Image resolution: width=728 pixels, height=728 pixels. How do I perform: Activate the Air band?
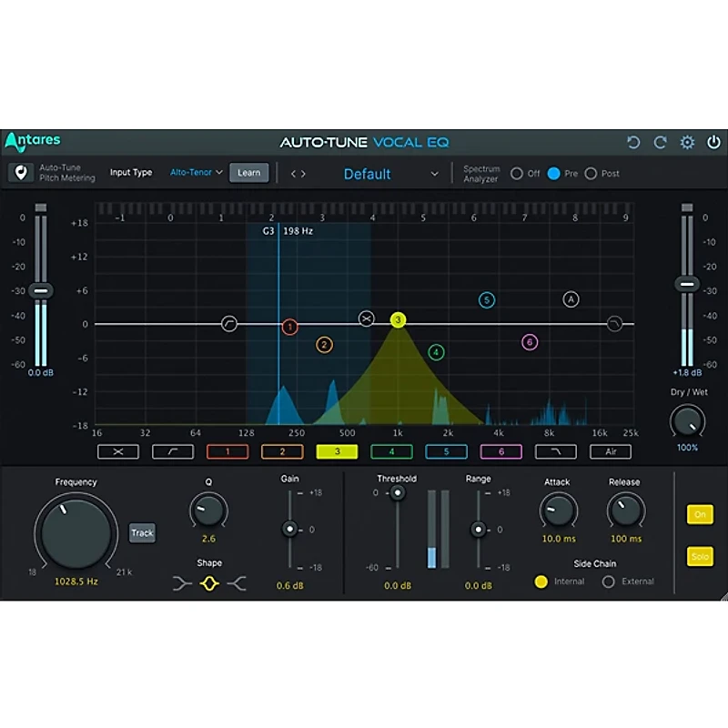coord(611,451)
